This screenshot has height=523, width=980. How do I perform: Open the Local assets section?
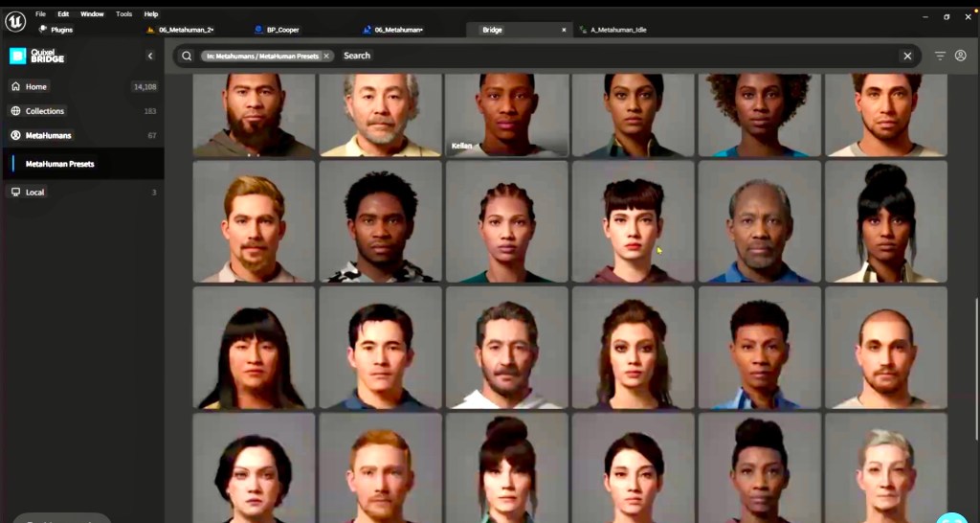click(34, 193)
